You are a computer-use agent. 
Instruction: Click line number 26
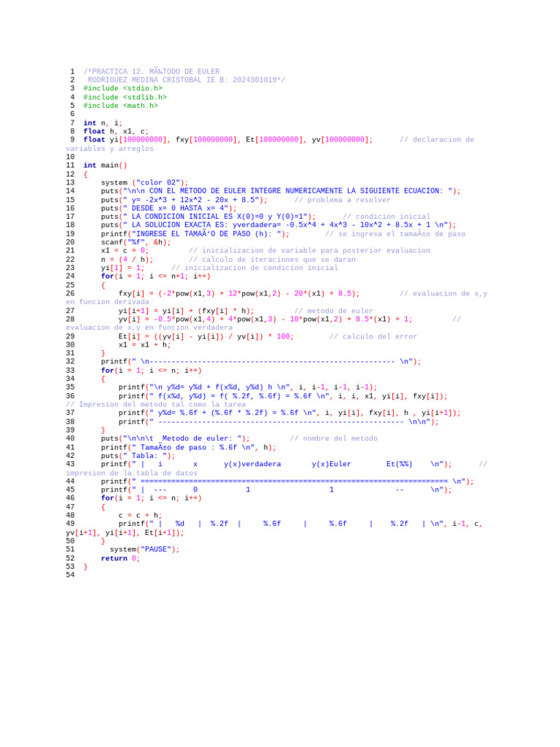coord(70,293)
